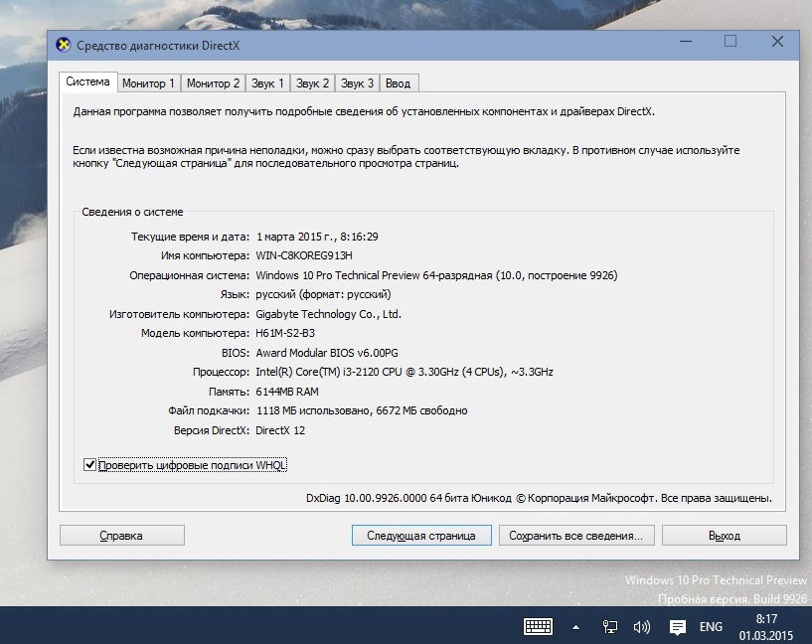This screenshot has height=644, width=812.
Task: Open the touch keyboard from the taskbar
Action: 538,626
